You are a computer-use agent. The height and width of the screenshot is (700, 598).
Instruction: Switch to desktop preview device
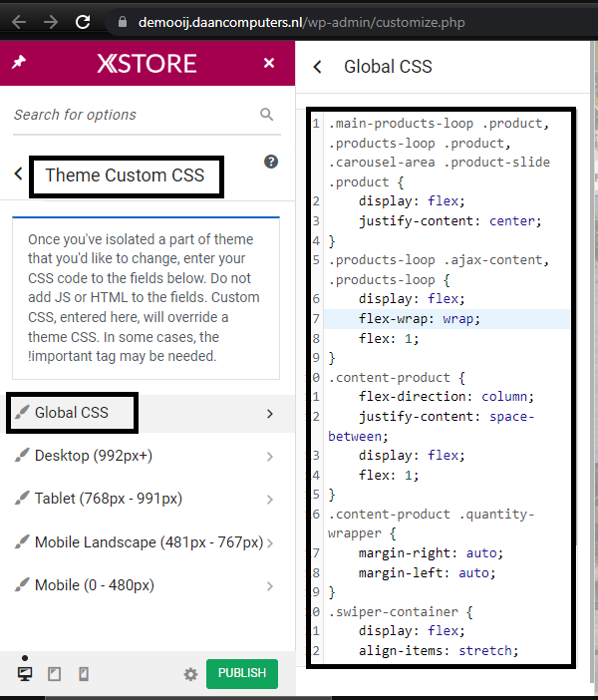[x=25, y=674]
